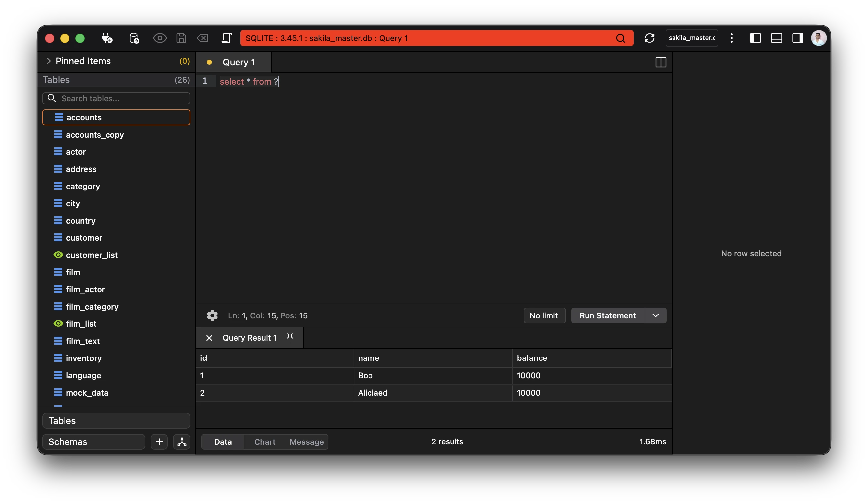
Task: Click the Run Statement button
Action: tap(608, 316)
